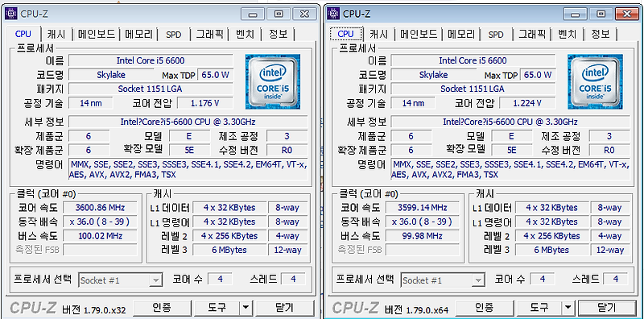The image size is (644, 319).
Task: Open the 메인보드 tab in the right window
Action: click(419, 34)
